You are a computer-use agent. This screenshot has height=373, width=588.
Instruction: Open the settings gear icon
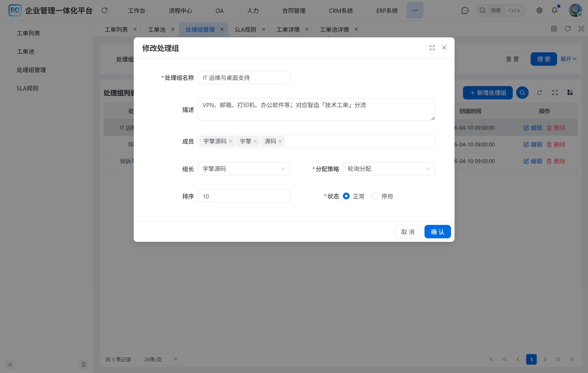pos(539,10)
